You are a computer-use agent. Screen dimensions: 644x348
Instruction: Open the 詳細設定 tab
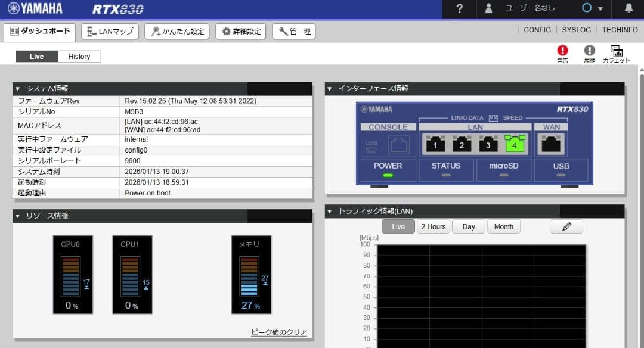241,32
